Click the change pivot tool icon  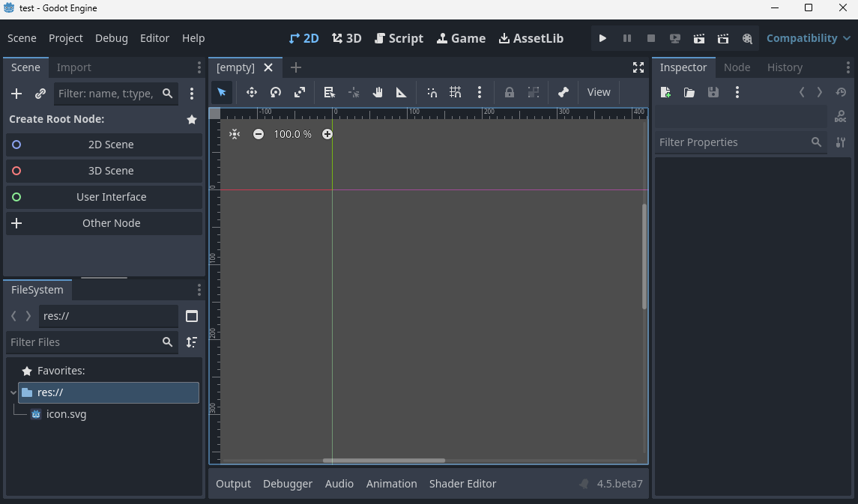pyautogui.click(x=354, y=92)
